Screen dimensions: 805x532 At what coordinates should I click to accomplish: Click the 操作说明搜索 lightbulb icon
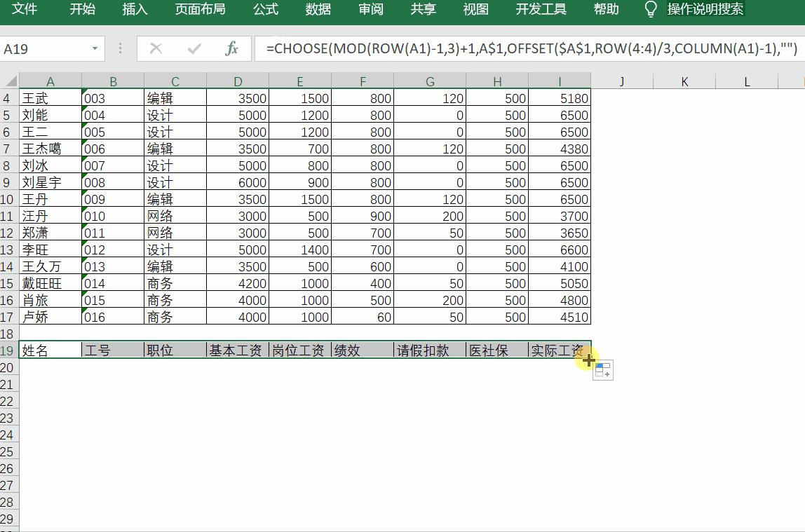[x=651, y=10]
